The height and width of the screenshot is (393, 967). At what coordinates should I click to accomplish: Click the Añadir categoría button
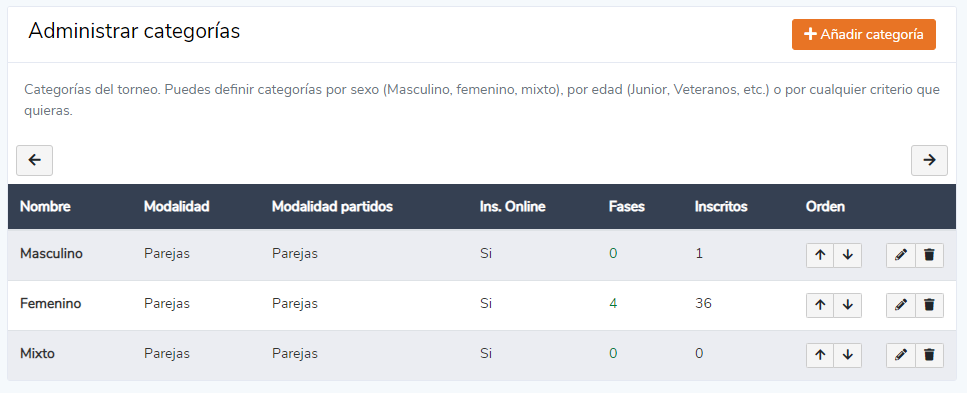pos(863,35)
